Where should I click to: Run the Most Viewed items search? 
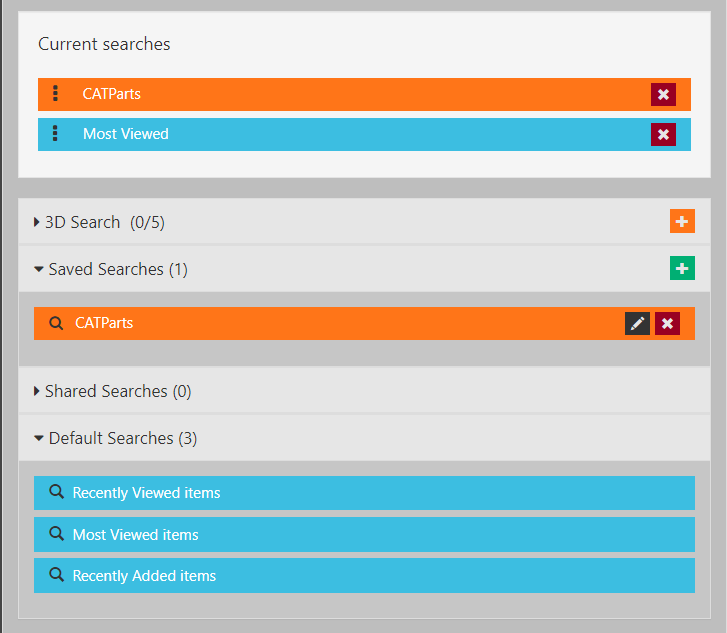click(x=364, y=534)
